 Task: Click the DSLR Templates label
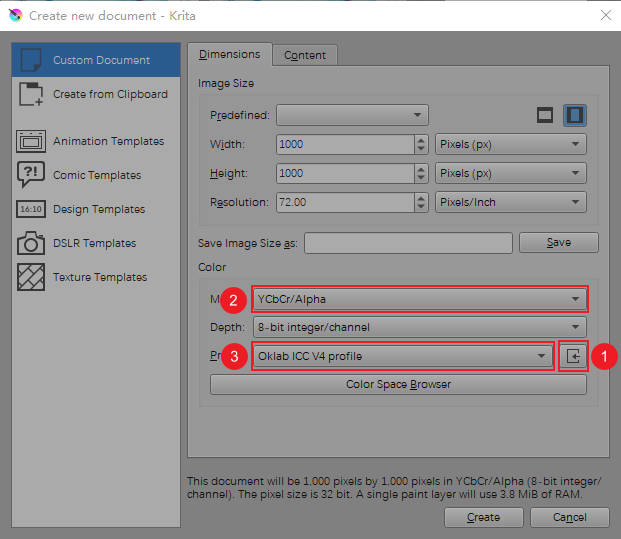tap(95, 243)
